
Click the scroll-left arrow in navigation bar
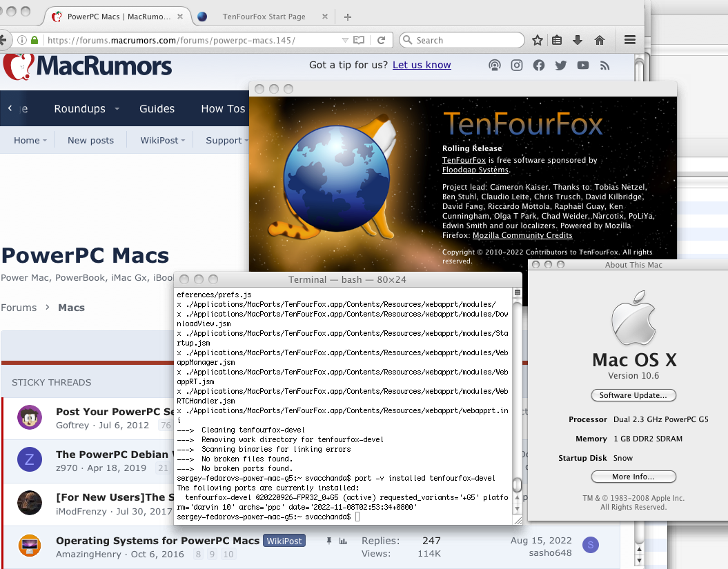(10, 108)
